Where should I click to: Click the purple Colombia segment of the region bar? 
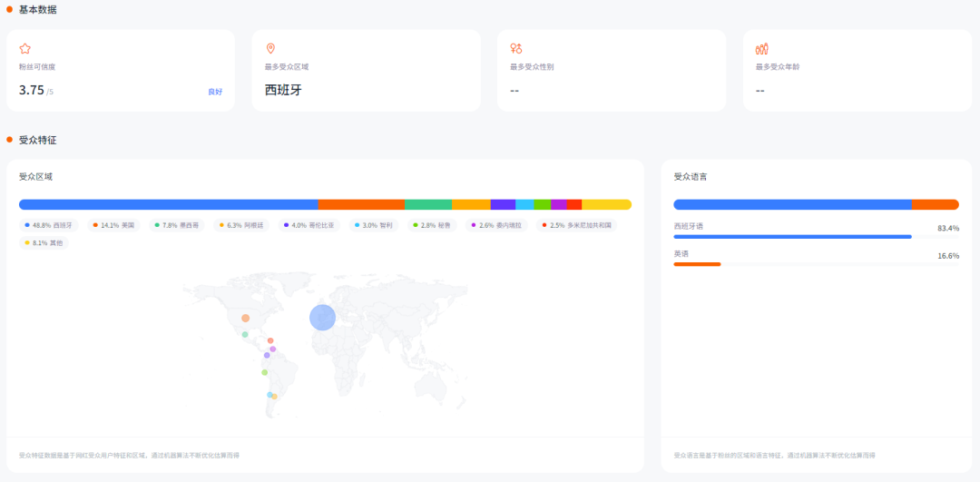tap(503, 204)
